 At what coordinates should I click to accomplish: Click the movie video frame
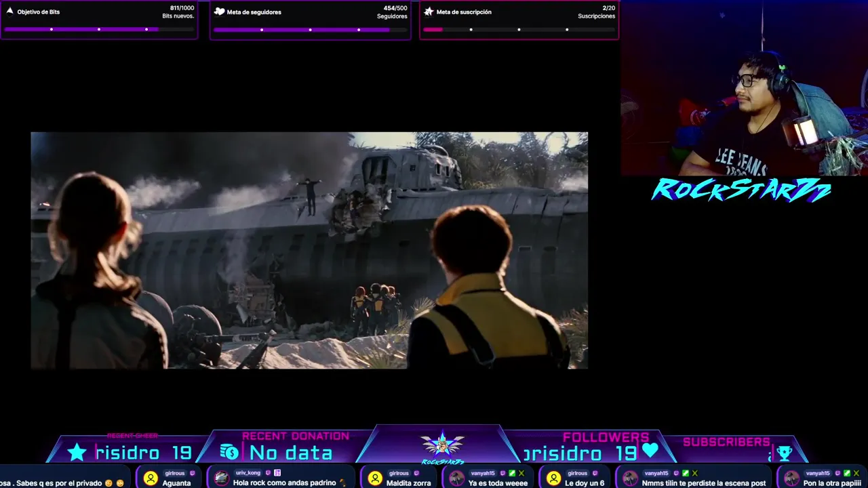click(x=309, y=250)
